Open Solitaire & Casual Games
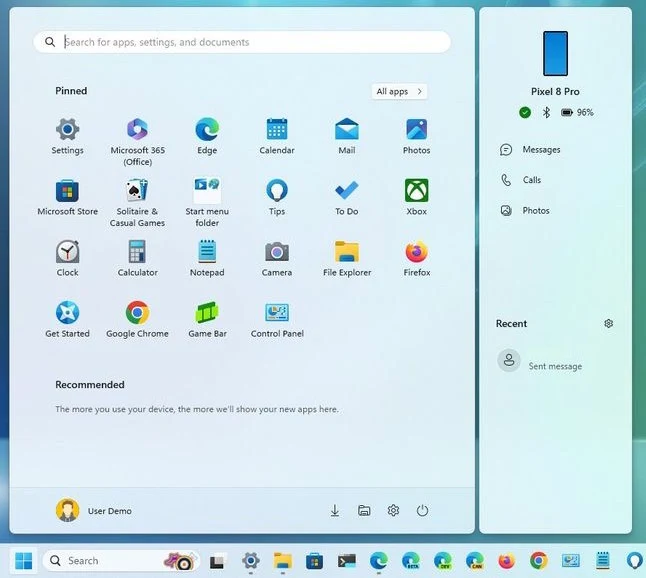646x578 pixels. click(137, 203)
